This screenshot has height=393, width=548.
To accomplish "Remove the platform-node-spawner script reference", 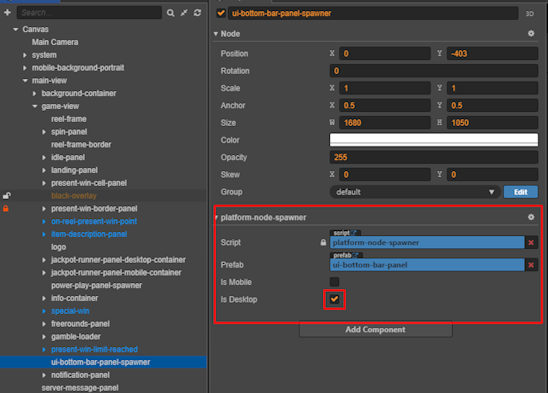I will (x=531, y=243).
